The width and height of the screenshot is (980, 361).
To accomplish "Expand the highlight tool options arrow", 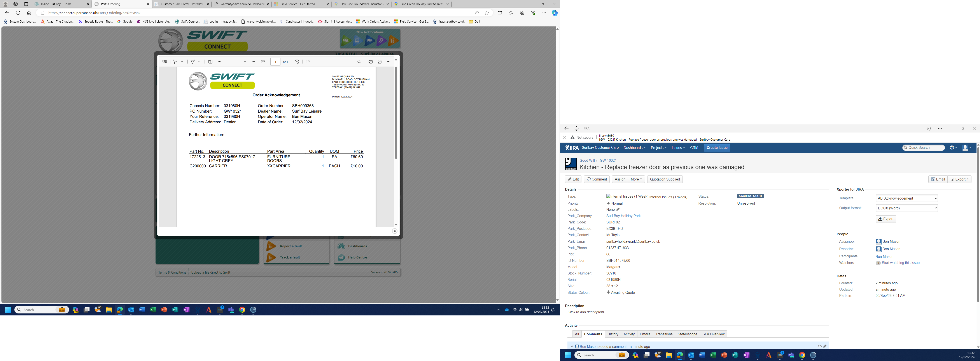I will [182, 62].
